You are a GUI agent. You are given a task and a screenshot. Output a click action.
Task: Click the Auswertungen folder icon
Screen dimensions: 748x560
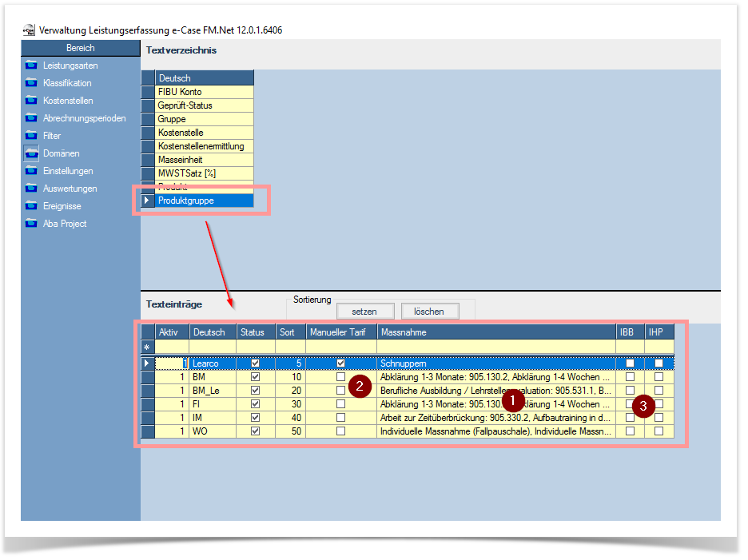pos(31,189)
